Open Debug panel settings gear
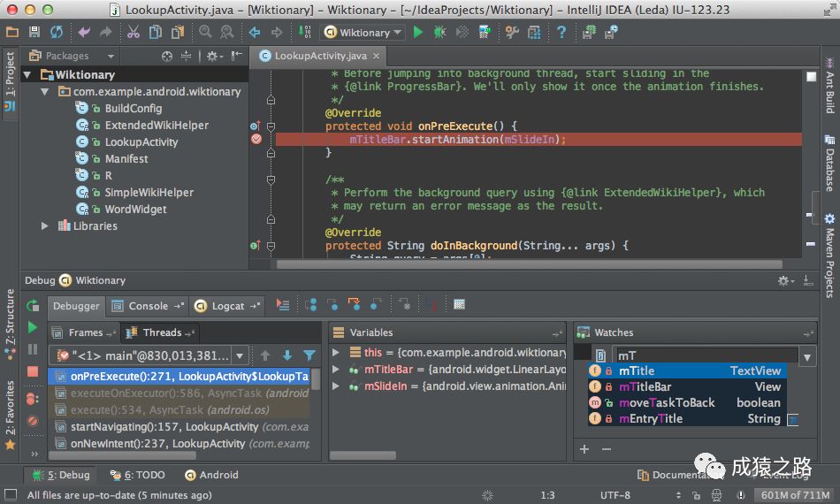 coord(785,280)
